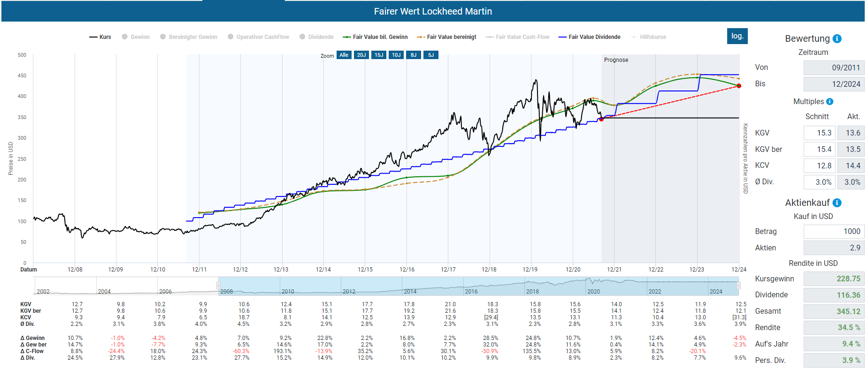Open the Aktienkauf info icon
868x377 pixels.
(837, 203)
